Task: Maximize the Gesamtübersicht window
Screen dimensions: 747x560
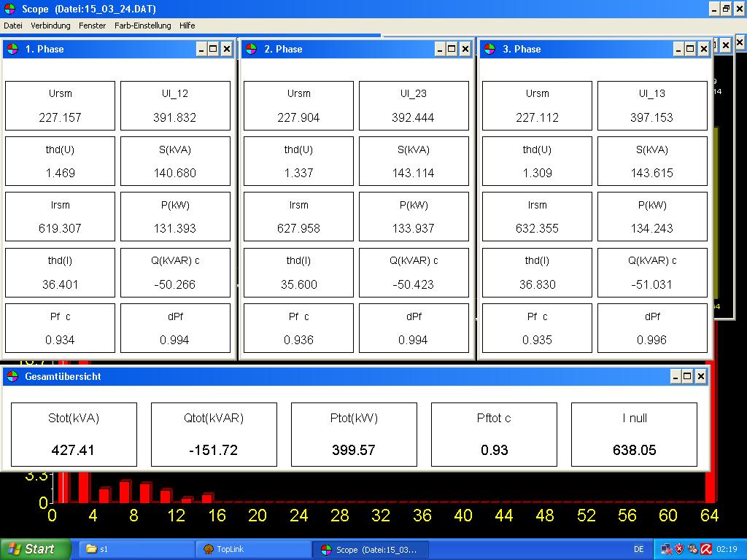Action: tap(687, 377)
